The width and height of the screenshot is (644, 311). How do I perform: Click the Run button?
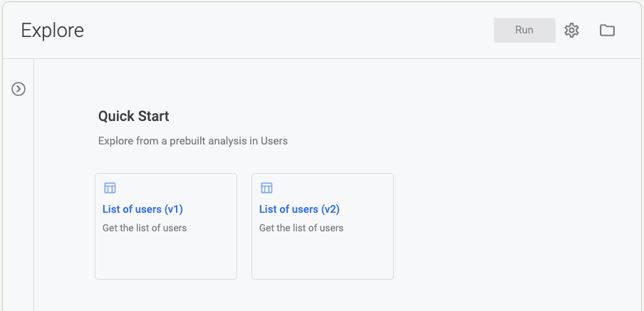[x=524, y=30]
